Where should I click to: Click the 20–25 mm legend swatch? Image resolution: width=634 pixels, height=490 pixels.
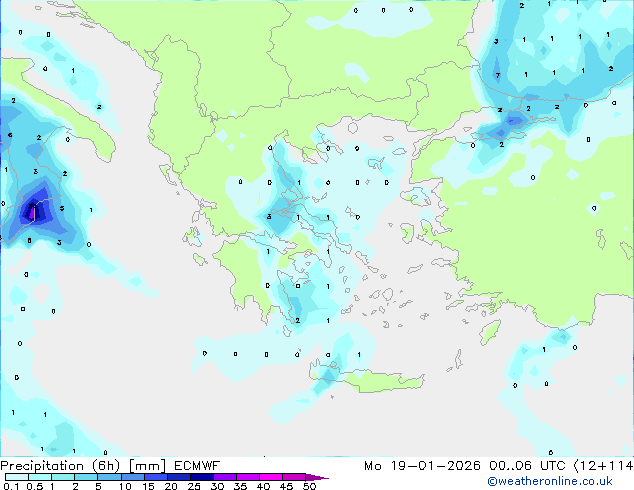click(178, 477)
